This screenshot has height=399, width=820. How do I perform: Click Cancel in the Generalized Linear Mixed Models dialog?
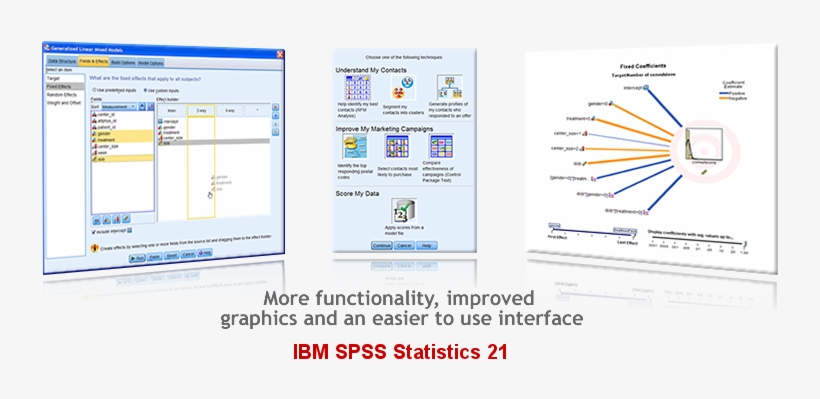(x=188, y=255)
